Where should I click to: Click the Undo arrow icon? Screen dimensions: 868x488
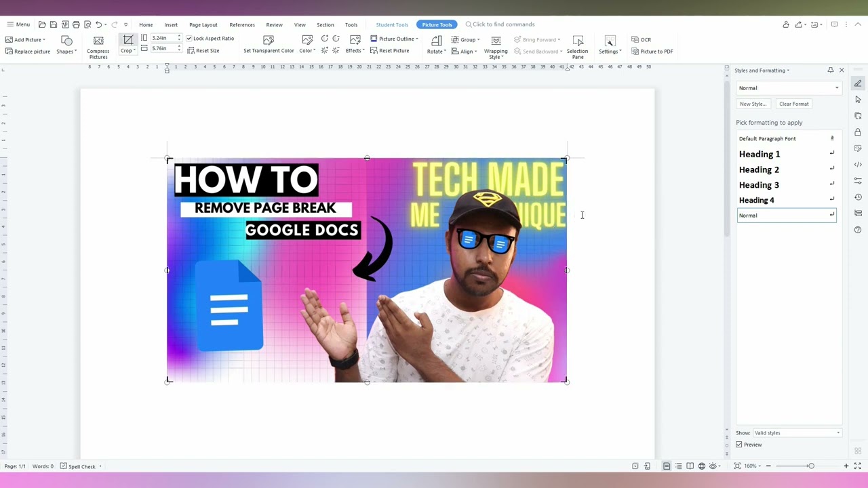pos(99,24)
